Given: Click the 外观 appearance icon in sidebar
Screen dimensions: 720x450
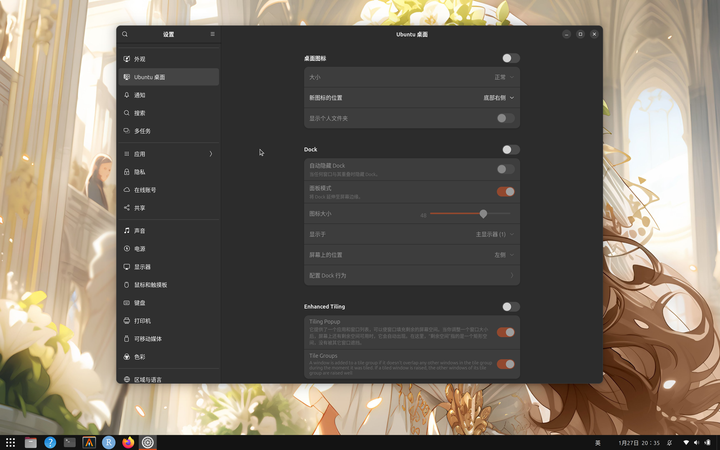Looking at the screenshot, I should pos(127,59).
